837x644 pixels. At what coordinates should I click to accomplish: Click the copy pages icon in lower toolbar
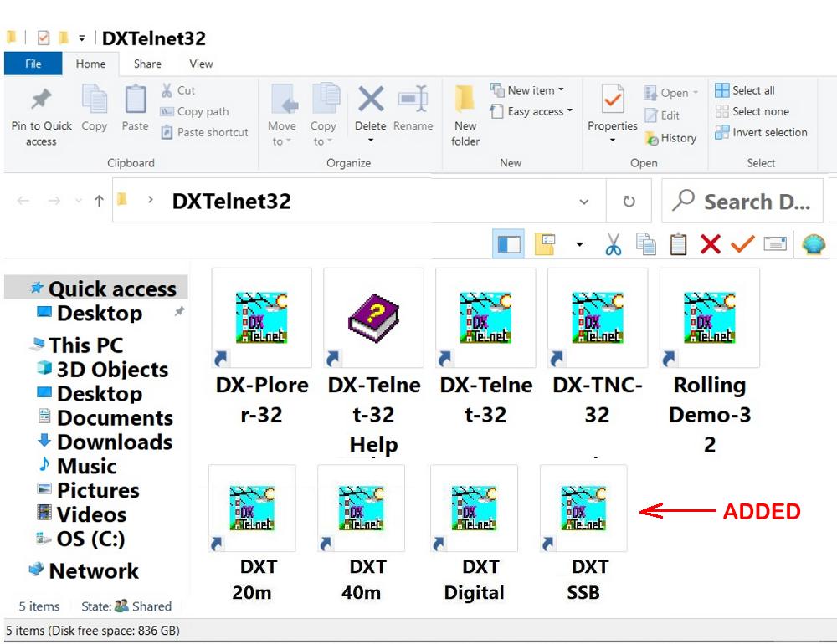coord(646,244)
